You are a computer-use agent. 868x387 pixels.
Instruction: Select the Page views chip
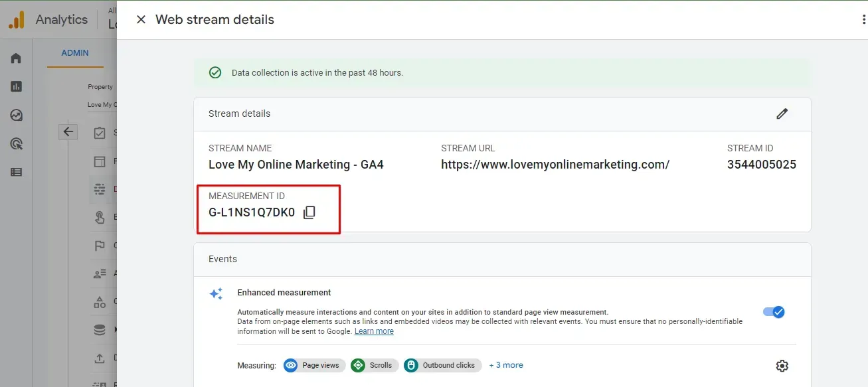pos(314,365)
